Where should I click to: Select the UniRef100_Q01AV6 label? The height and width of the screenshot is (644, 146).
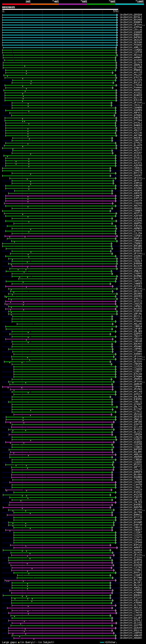point(131,60)
